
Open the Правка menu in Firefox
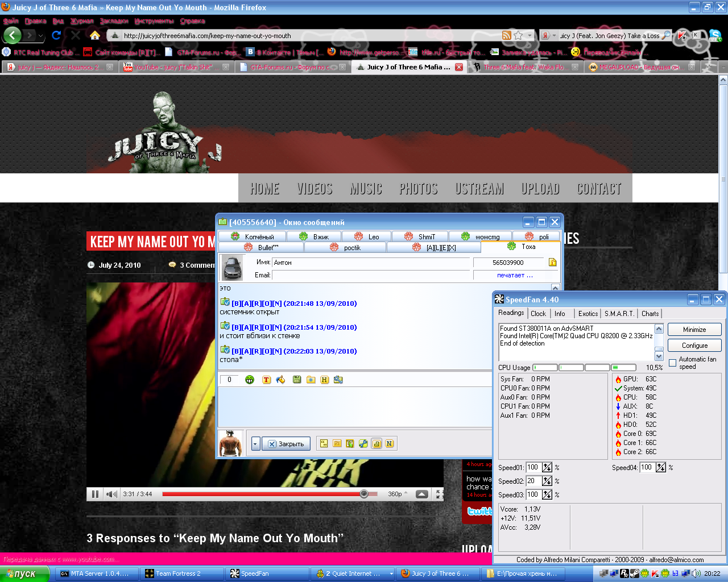pos(35,21)
